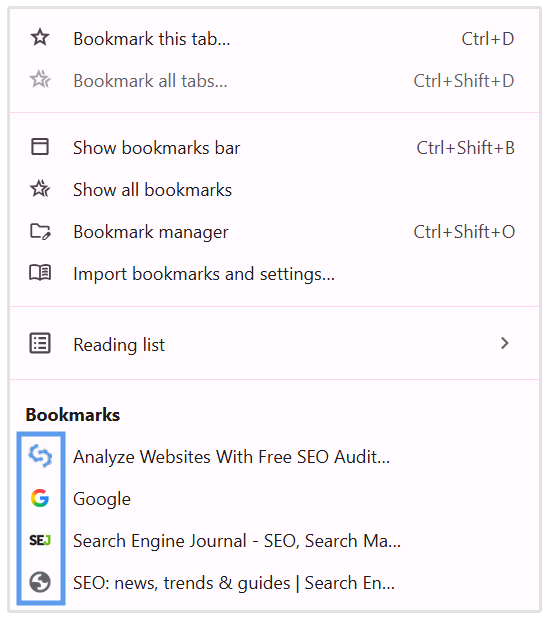Click the Ctrl+Shift+O shortcut label
This screenshot has height=620, width=550.
click(464, 232)
